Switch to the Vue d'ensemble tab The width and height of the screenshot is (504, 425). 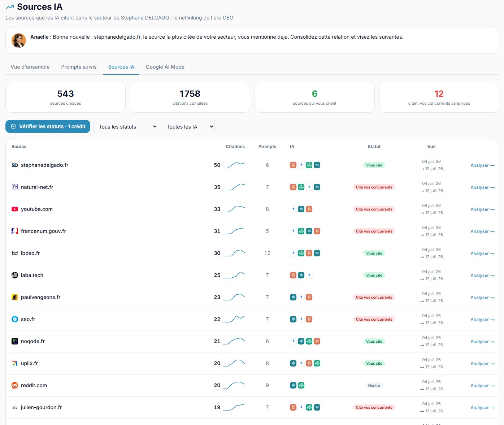pos(30,67)
